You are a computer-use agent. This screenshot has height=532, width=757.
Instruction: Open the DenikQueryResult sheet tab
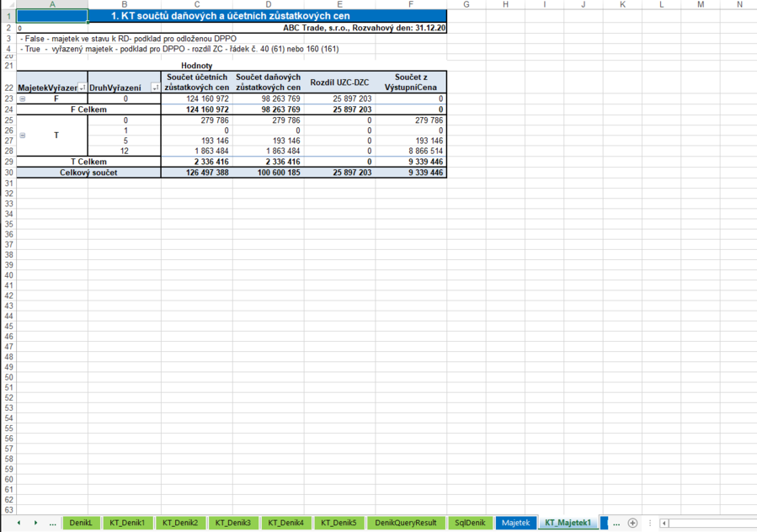(x=406, y=523)
